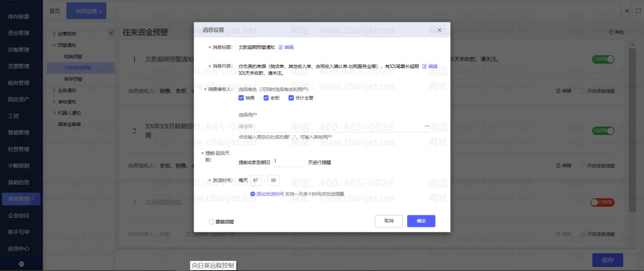Open 经营管理 in the left menu
This screenshot has width=644, height=271.
pyautogui.click(x=18, y=149)
